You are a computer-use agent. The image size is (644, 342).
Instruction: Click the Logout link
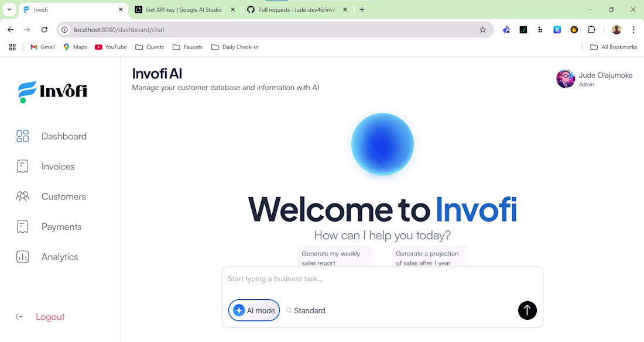tap(50, 317)
